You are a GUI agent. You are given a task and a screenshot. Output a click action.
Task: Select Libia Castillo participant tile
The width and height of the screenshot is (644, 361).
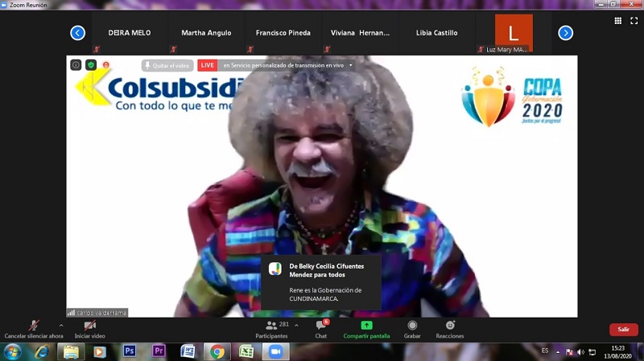coord(436,33)
